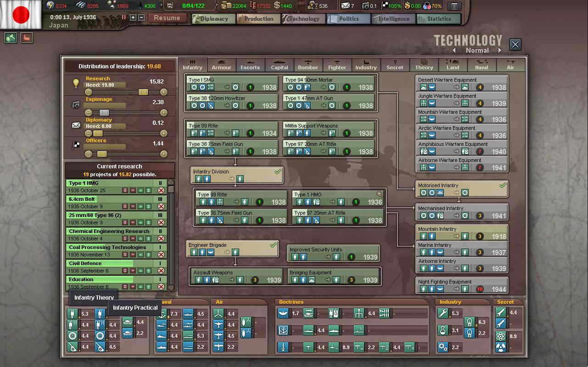Click the left arrow beside Normal difficulty
This screenshot has width=588, height=367.
(454, 50)
